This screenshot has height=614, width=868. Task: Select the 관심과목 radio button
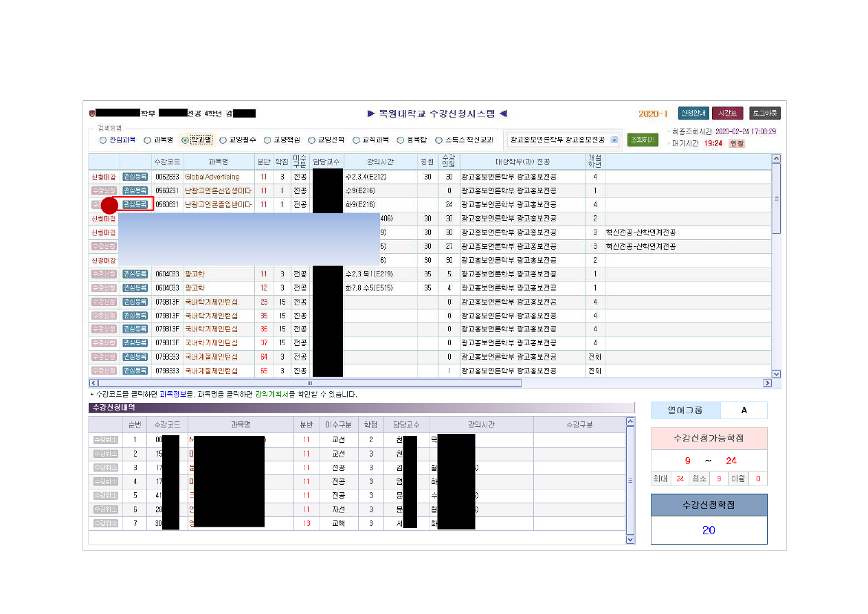[x=103, y=140]
